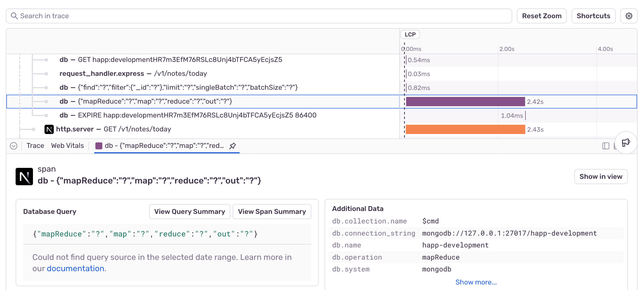The height and width of the screenshot is (290, 644).
Task: Open View Span Summary
Action: [272, 212]
